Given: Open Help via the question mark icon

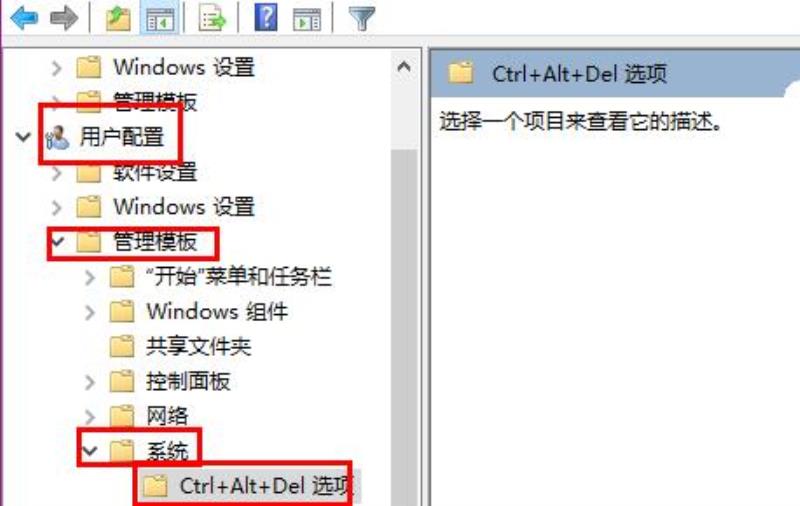Looking at the screenshot, I should pos(266,17).
